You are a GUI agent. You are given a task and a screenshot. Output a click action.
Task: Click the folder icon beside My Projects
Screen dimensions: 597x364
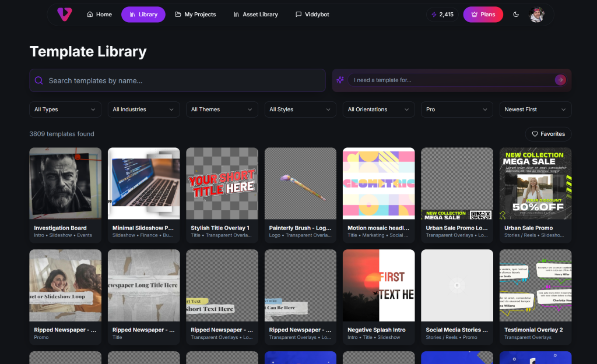coord(178,15)
